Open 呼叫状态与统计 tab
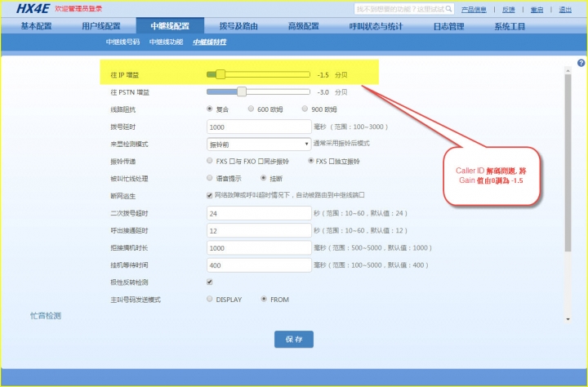The image size is (588, 387). (376, 26)
